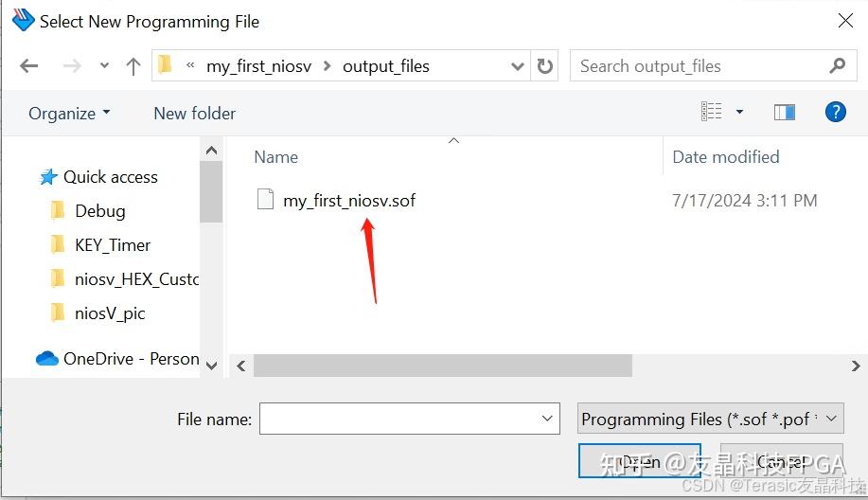Click the search magnifier icon

coord(838,66)
